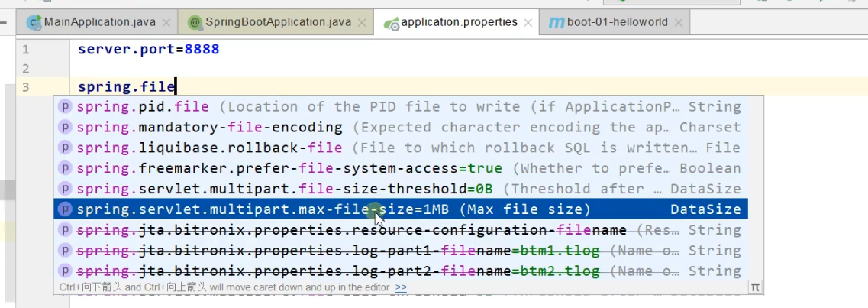Click property icon beside log-part1-filename
This screenshot has width=868, height=308.
66,250
